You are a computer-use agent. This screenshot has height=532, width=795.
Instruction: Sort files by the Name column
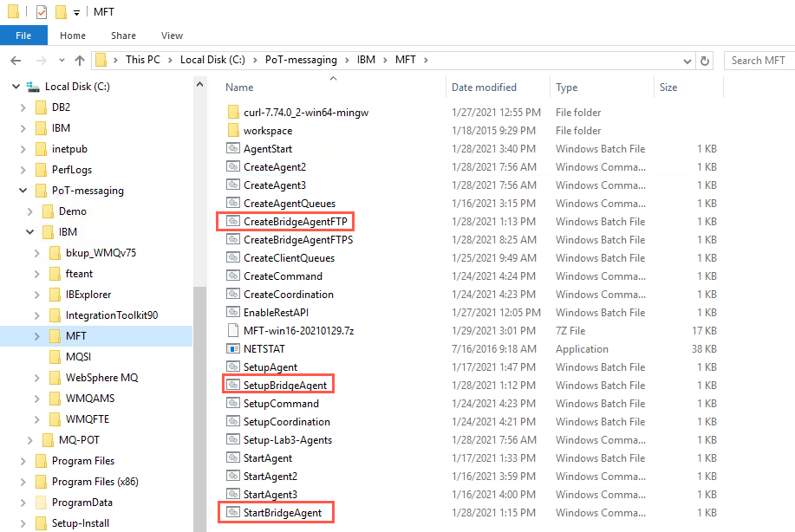239,88
